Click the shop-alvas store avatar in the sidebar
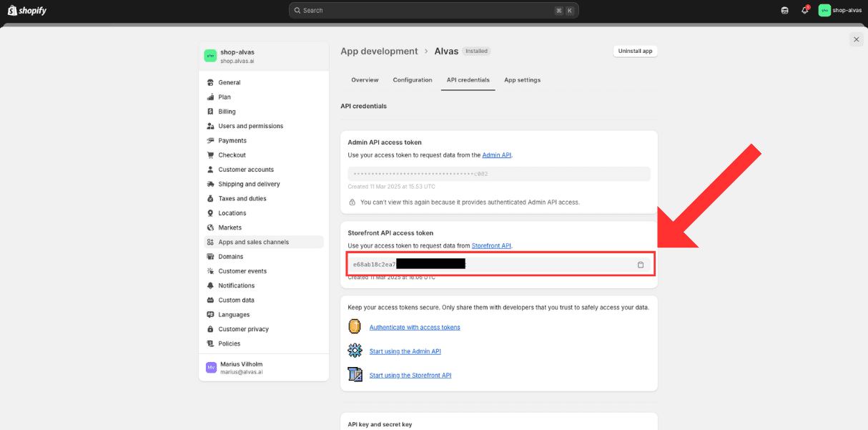The width and height of the screenshot is (868, 430). point(210,56)
